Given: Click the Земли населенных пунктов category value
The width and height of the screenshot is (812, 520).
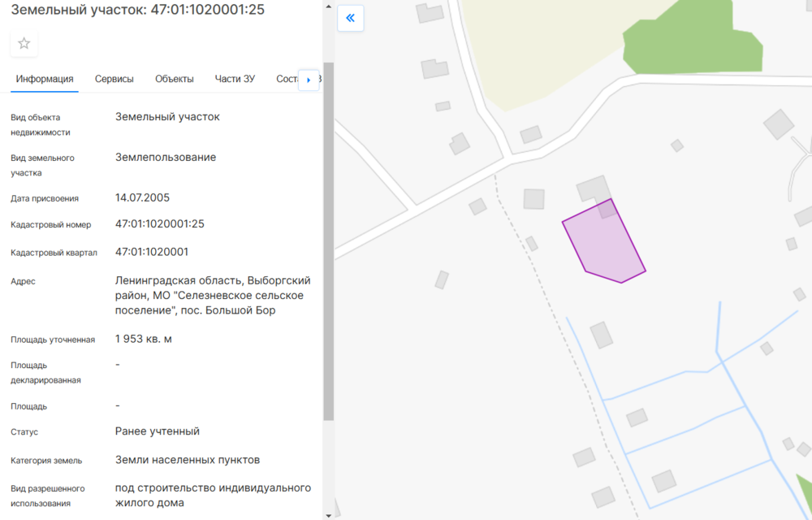Looking at the screenshot, I should [x=188, y=460].
